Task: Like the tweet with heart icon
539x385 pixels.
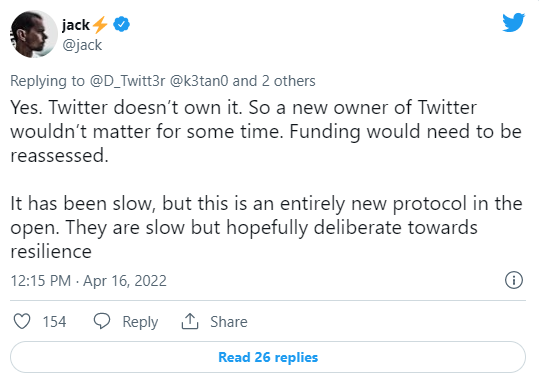Action: [x=22, y=321]
